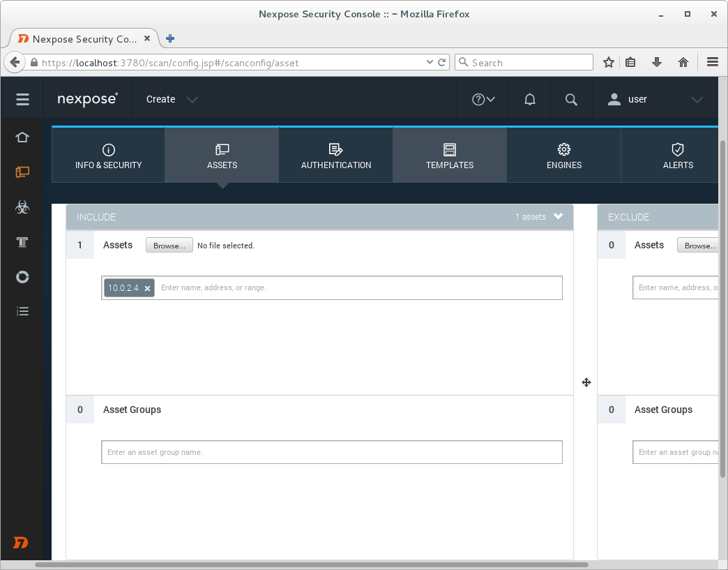Open Policies via the sidebar pillar icon

[x=22, y=241]
